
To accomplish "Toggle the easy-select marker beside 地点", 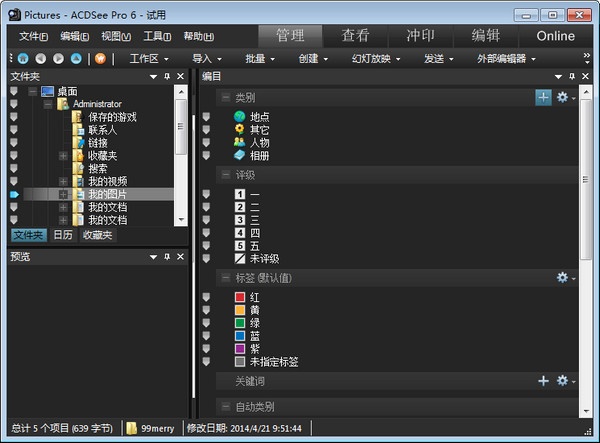I will (206, 117).
